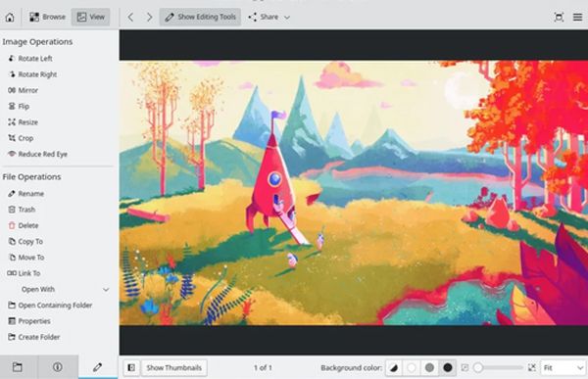Click the Image Operations heading

pos(37,41)
